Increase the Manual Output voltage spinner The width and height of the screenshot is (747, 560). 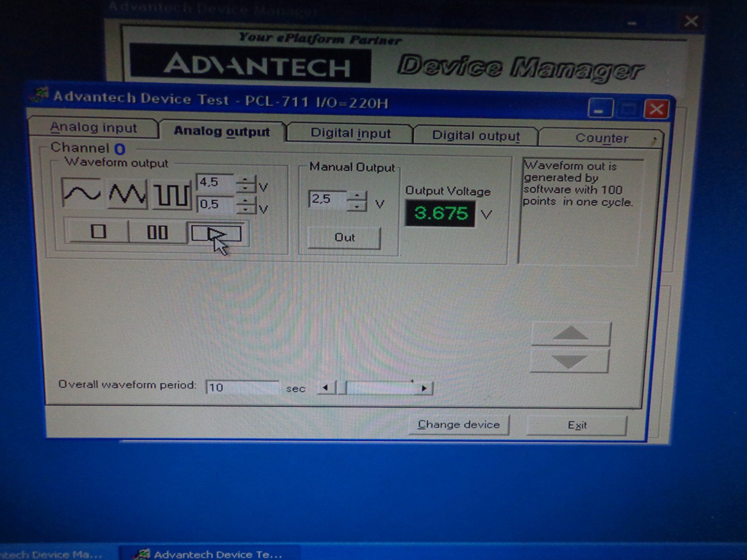[357, 195]
